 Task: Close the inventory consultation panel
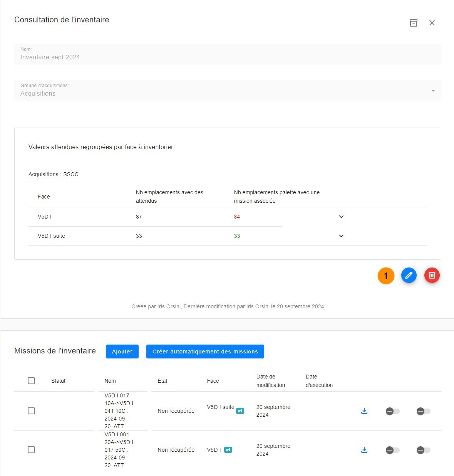pos(432,23)
